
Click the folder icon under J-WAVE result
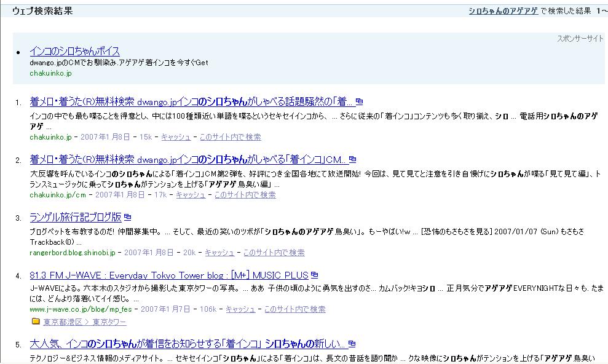[36, 322]
